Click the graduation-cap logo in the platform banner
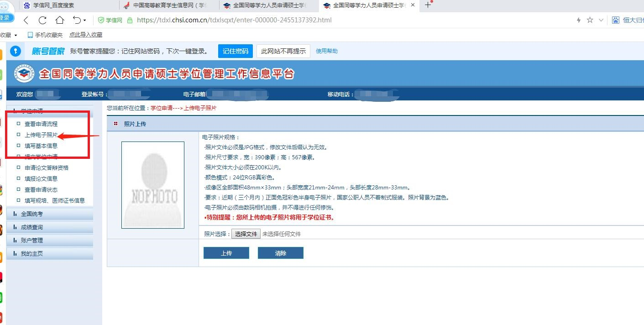The image size is (644, 325). (23, 73)
